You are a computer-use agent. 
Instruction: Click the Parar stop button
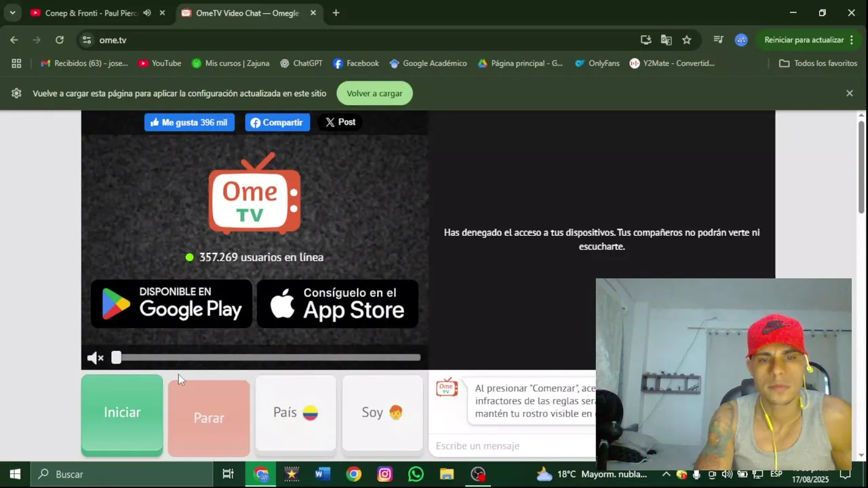tap(209, 418)
